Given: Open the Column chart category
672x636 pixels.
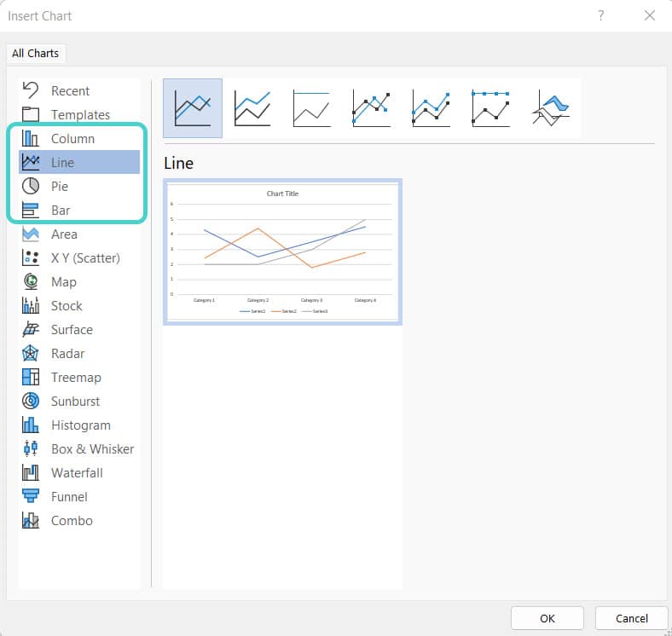Looking at the screenshot, I should click(x=79, y=138).
